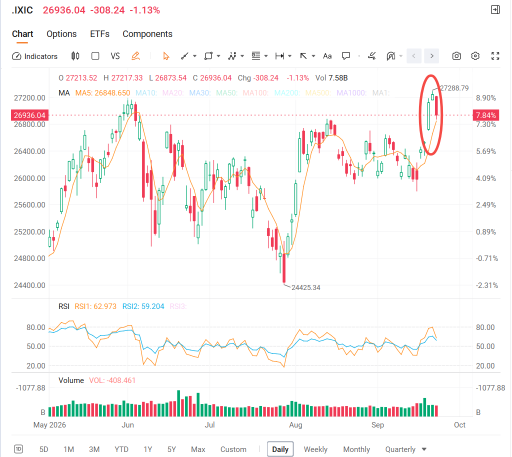The width and height of the screenshot is (512, 457).
Task: Select the Aa text tool
Action: [327, 56]
